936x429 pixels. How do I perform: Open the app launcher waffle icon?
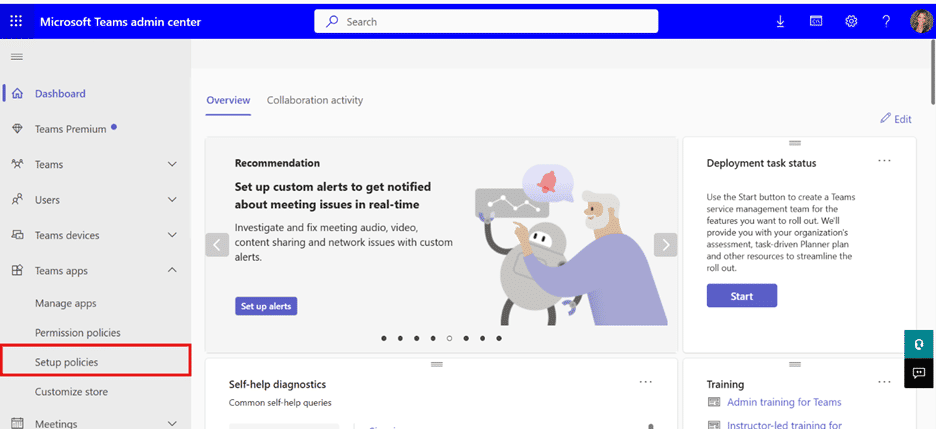click(x=16, y=21)
